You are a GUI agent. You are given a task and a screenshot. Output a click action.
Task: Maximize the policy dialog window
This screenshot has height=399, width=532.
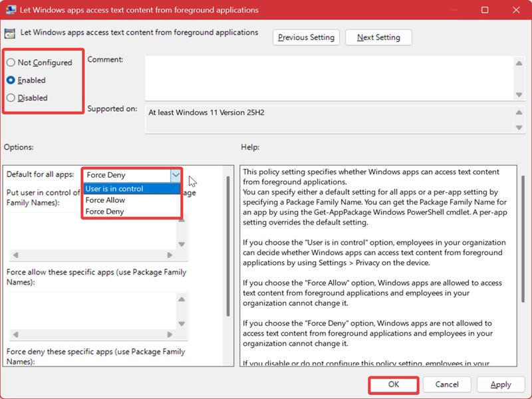485,10
